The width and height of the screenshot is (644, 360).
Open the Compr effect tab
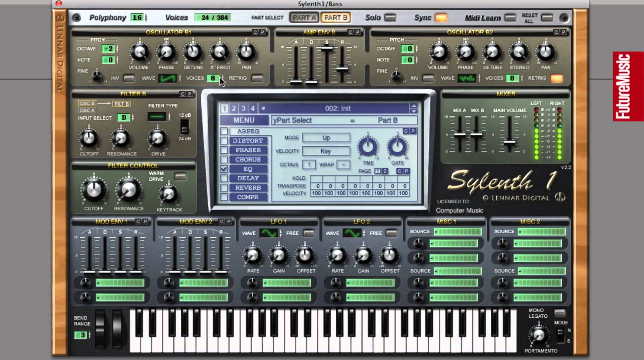[x=248, y=197]
